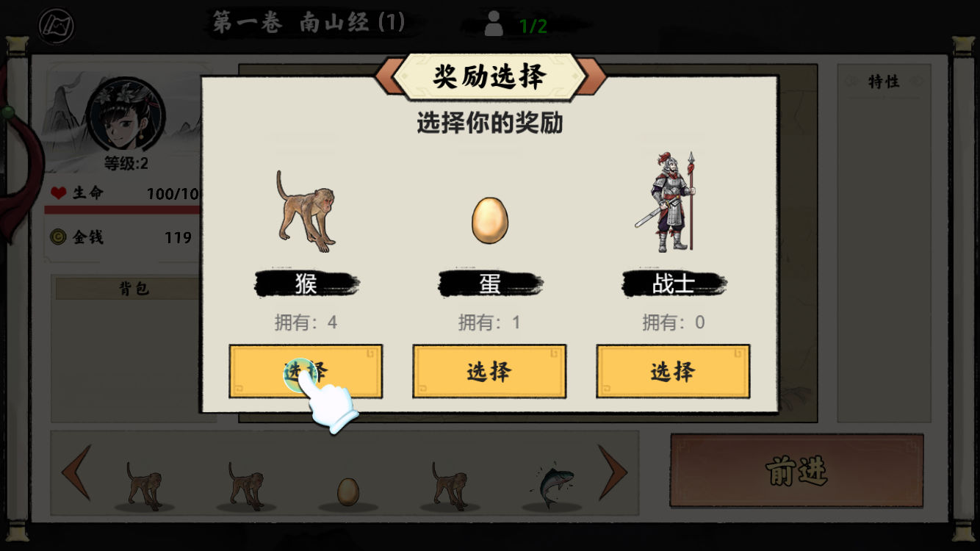980x551 pixels.
Task: Tap the party member count icon
Action: pos(494,24)
